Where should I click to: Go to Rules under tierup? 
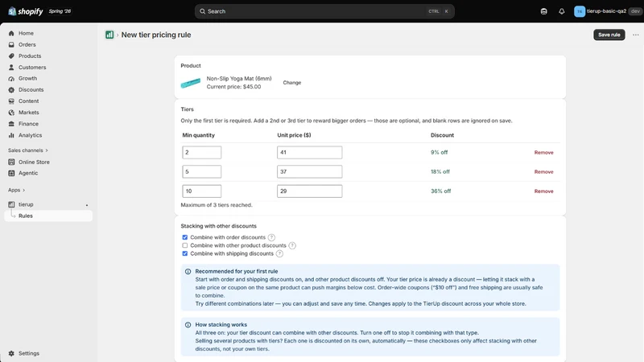point(48,216)
